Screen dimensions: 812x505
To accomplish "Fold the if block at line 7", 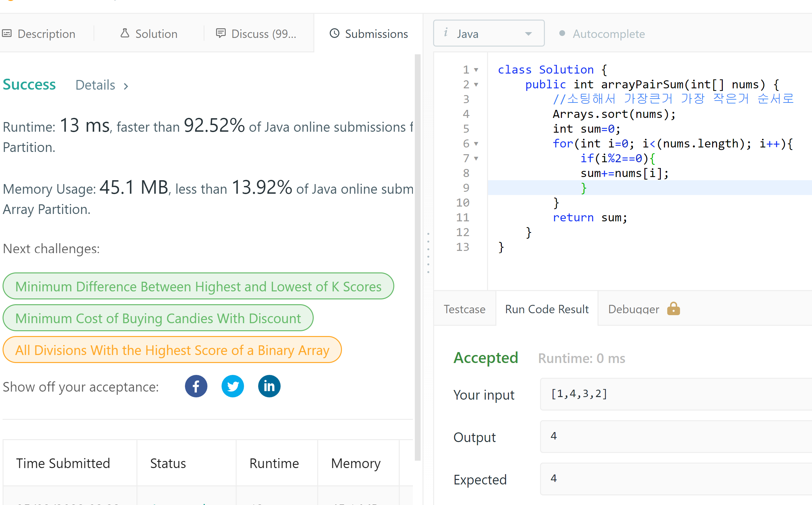I will 476,158.
